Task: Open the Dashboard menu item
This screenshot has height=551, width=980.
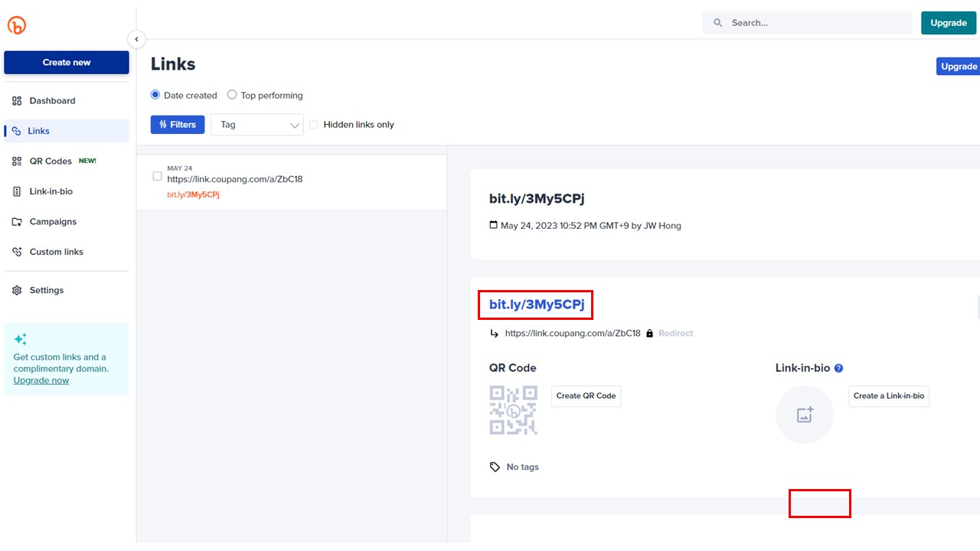Action: pos(67,101)
